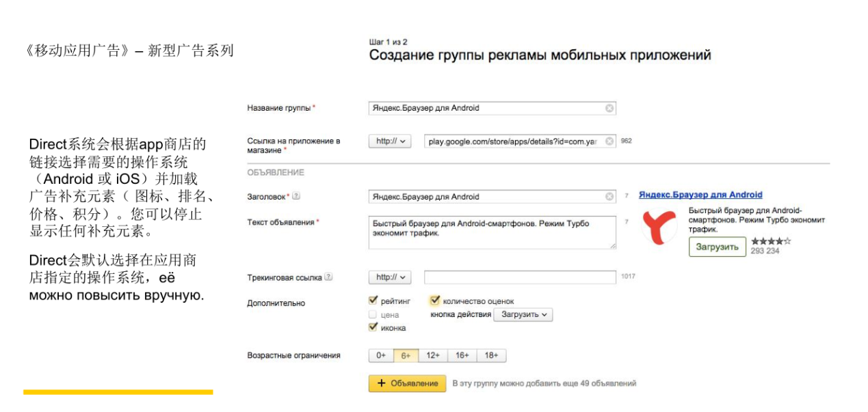The height and width of the screenshot is (412, 868).
Task: Open the http:// dropdown for app store link
Action: click(x=390, y=141)
